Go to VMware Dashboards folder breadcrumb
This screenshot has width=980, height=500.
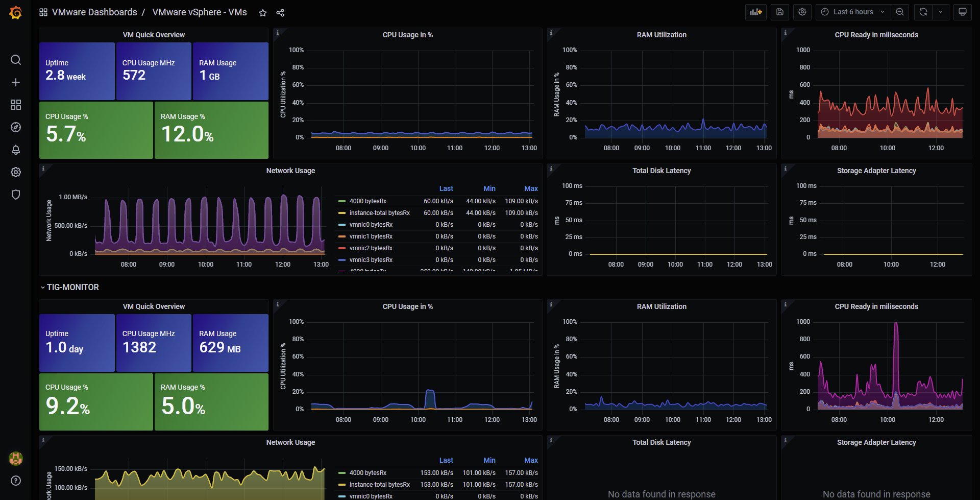(94, 12)
